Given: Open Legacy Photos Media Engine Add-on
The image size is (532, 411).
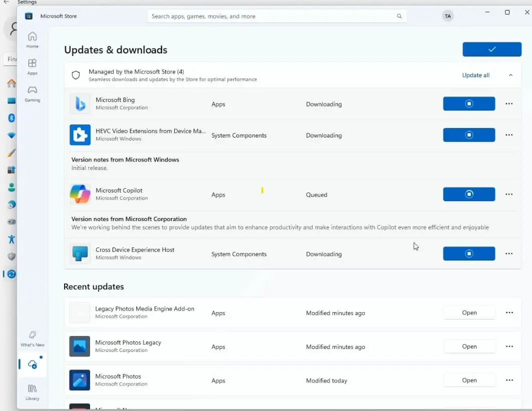Looking at the screenshot, I should tap(469, 312).
